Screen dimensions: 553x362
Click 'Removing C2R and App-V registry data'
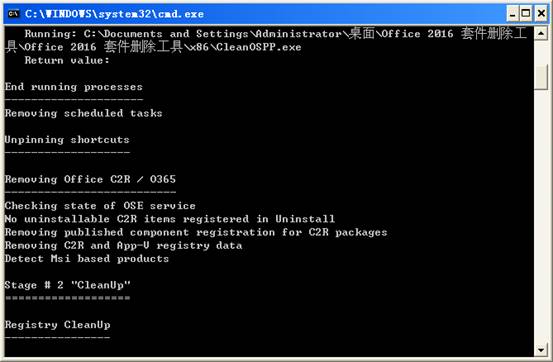click(x=123, y=245)
